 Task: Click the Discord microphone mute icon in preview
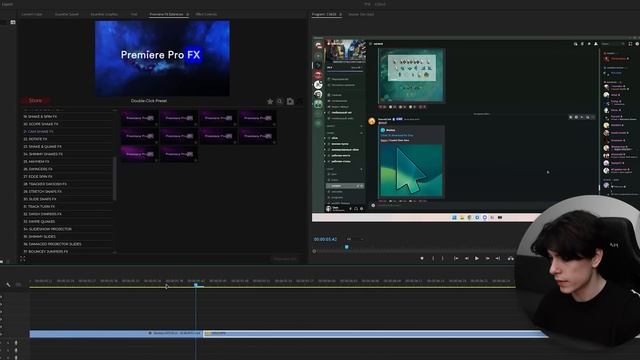pyautogui.click(x=350, y=209)
